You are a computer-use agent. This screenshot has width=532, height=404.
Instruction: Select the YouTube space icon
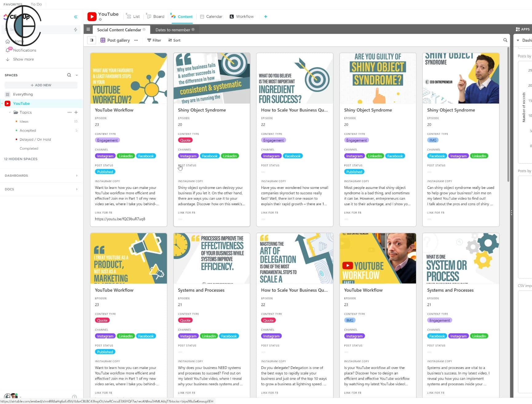[x=7, y=104]
